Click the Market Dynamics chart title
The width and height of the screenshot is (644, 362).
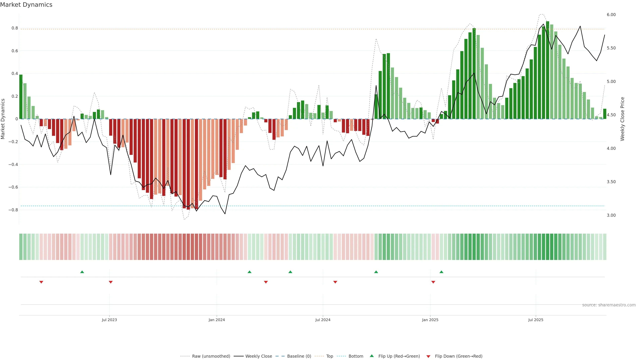(x=26, y=5)
